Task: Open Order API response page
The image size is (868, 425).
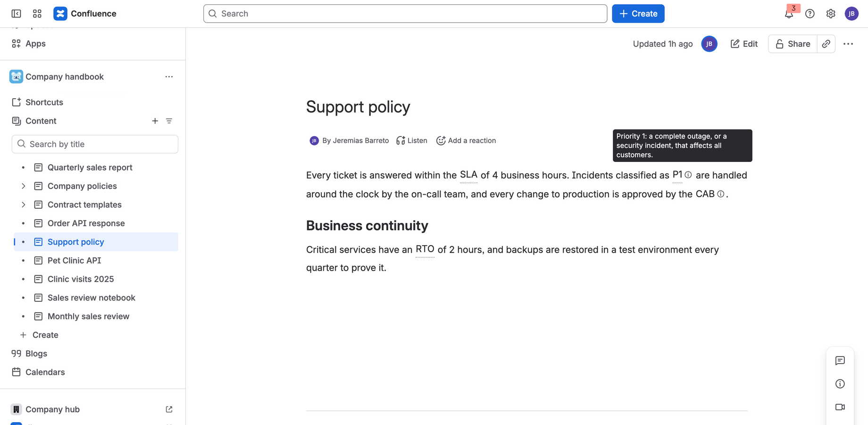Action: click(86, 223)
